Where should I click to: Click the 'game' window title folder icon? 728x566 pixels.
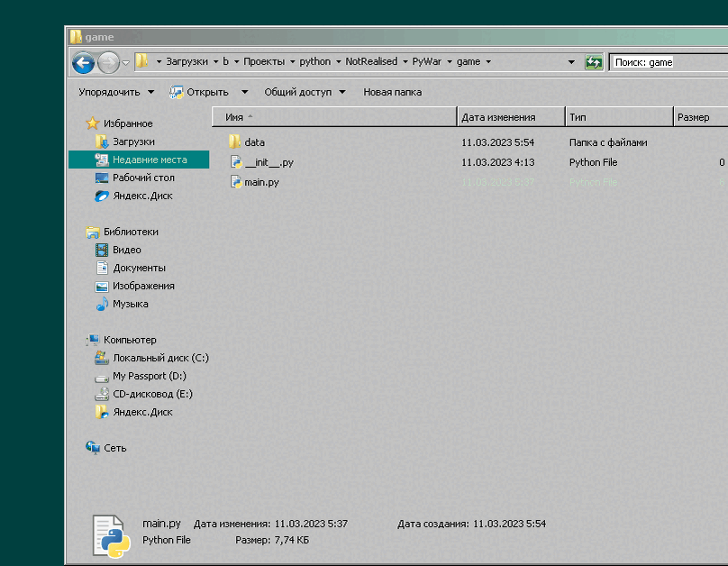coord(76,36)
